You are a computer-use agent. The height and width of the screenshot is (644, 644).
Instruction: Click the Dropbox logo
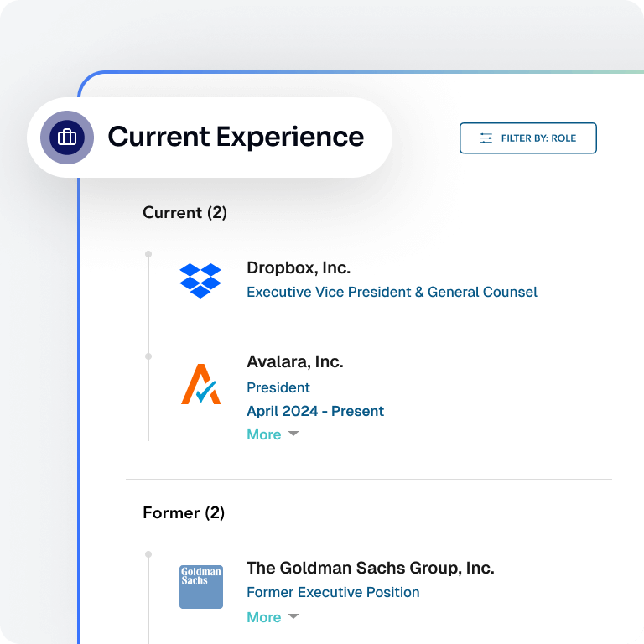point(200,280)
